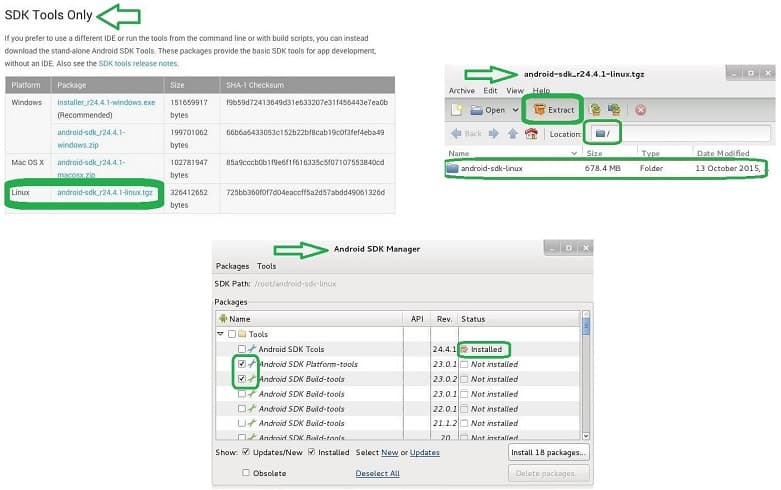Open the SDK tools release notes link
Screen dimensions: 781x490
click(138, 63)
